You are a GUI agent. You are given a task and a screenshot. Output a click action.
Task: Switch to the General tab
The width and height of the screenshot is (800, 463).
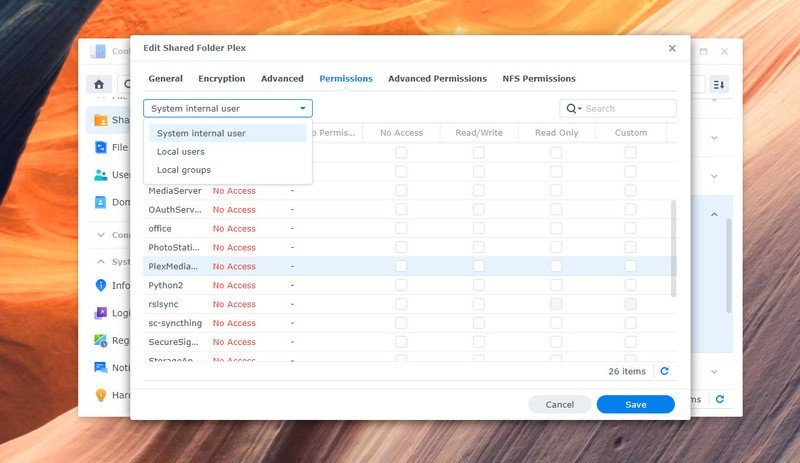(165, 79)
